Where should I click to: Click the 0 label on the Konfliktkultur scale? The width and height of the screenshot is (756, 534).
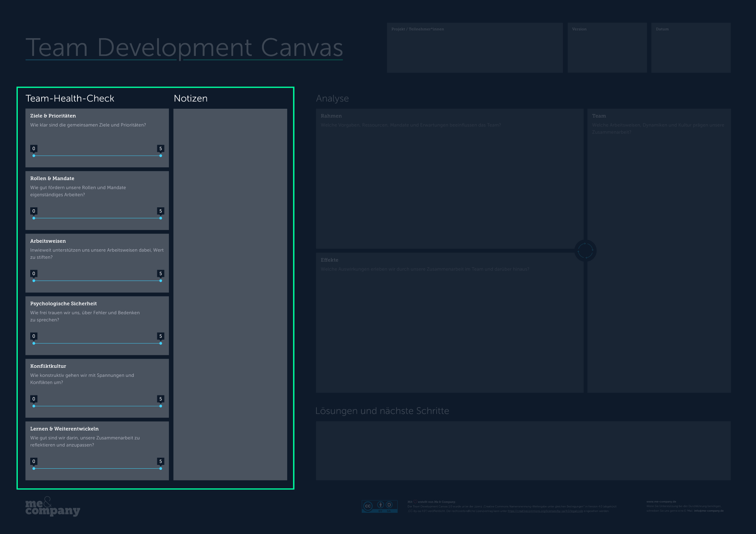pyautogui.click(x=34, y=398)
